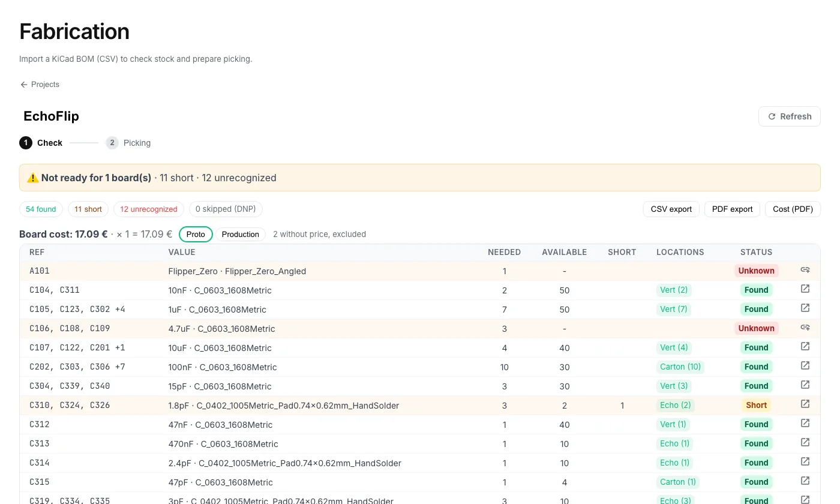Viewport: 840px width, 504px height.
Task: Click the Vert (3) location tag
Action: pyautogui.click(x=674, y=386)
